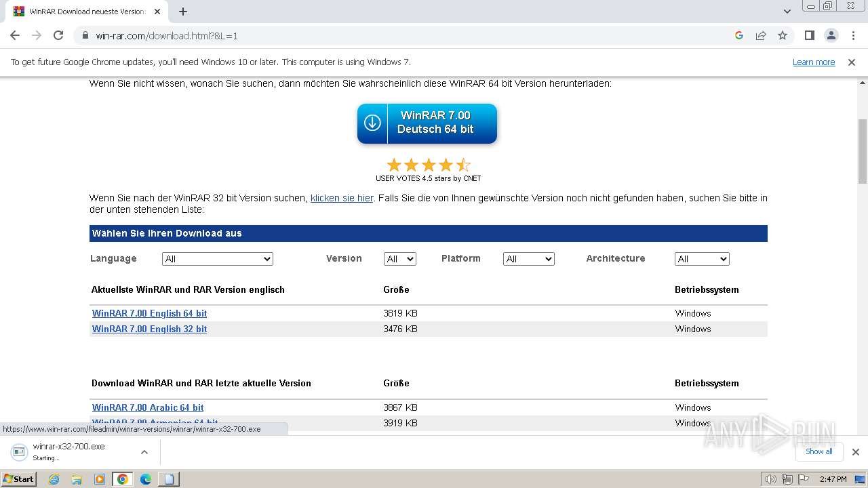
Task: Reload the WinRAR download page
Action: 58,35
